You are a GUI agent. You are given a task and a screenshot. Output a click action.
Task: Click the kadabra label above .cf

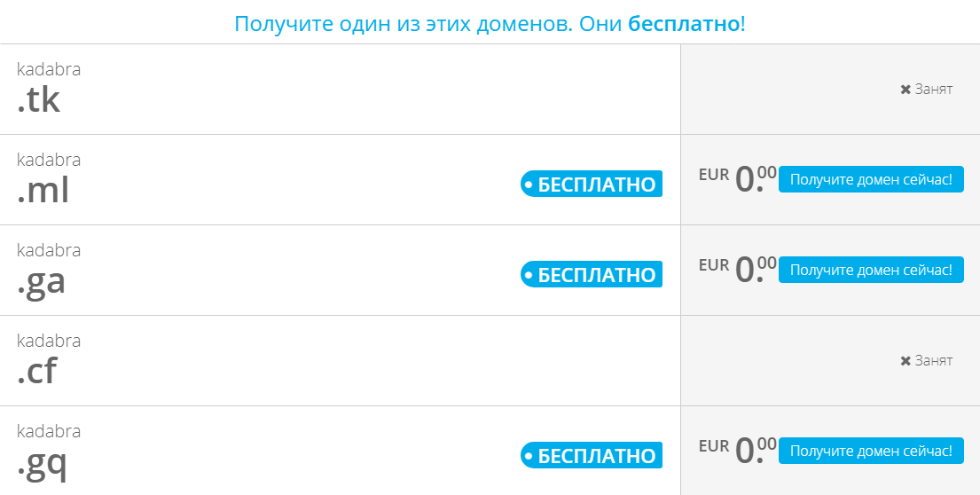point(49,342)
